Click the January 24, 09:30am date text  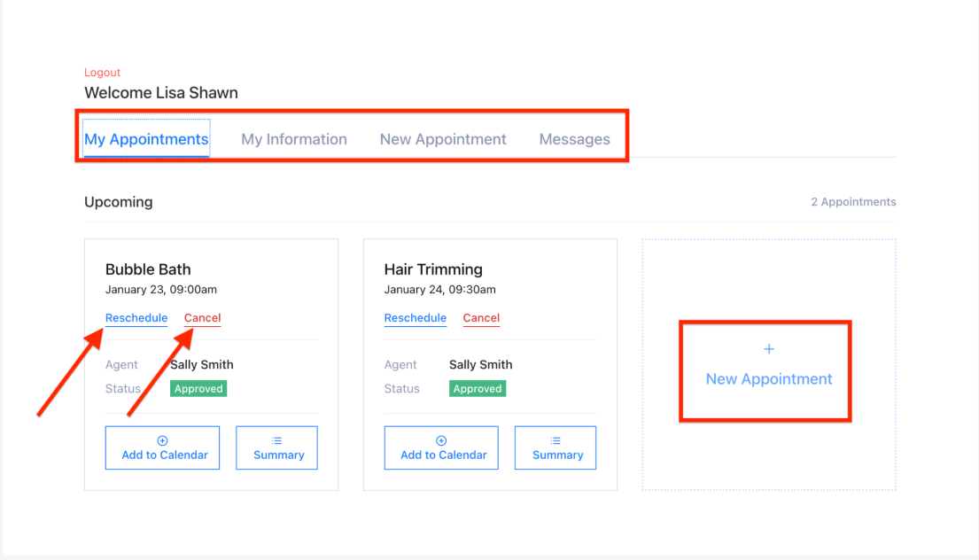pyautogui.click(x=440, y=290)
